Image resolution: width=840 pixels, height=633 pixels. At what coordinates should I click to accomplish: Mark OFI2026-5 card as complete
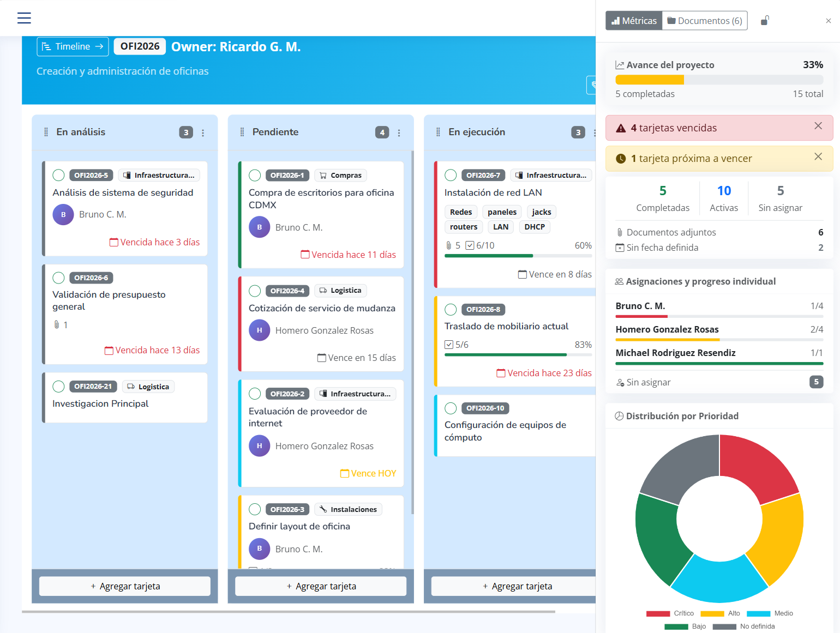coord(59,175)
